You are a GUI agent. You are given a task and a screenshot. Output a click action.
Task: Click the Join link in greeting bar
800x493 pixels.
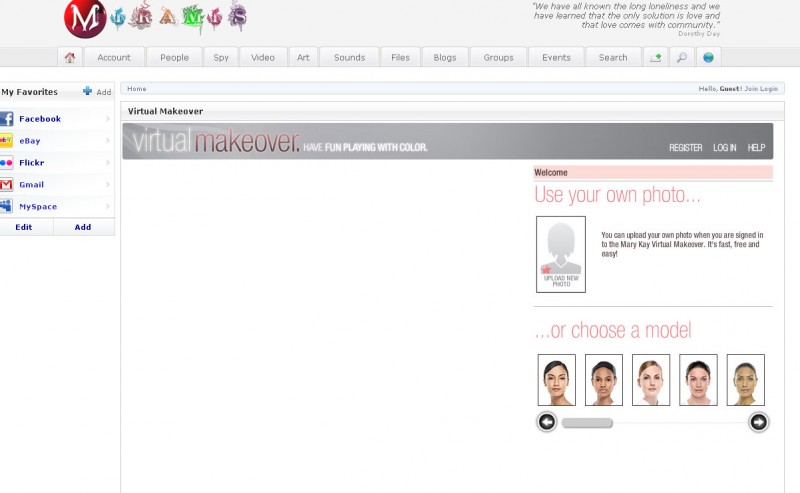751,89
